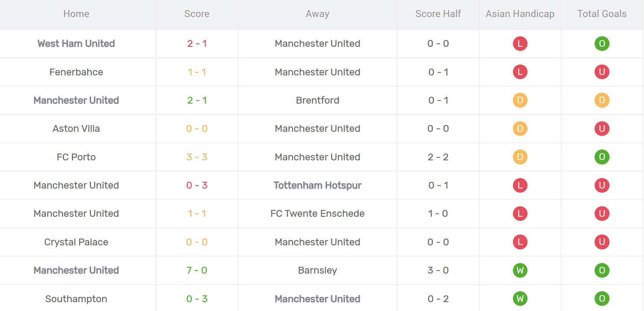The height and width of the screenshot is (311, 644).
Task: Click the Total Goals column header
Action: coord(602,14)
